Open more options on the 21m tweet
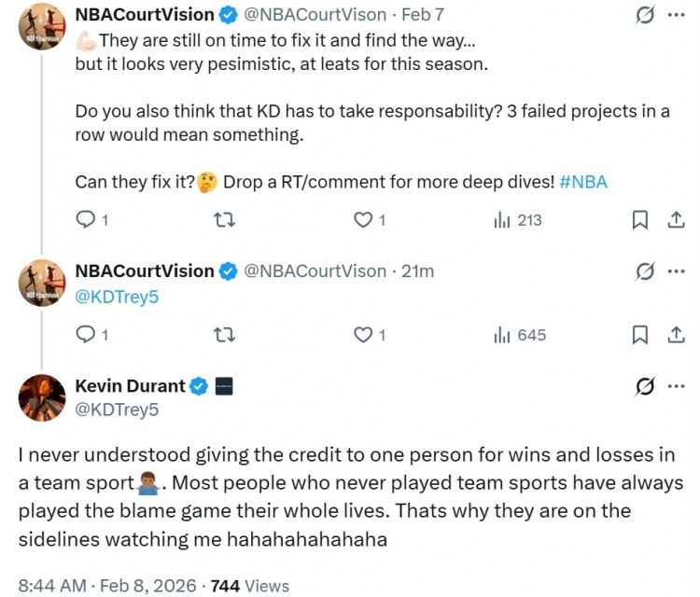Image resolution: width=700 pixels, height=597 pixels. pos(677,271)
